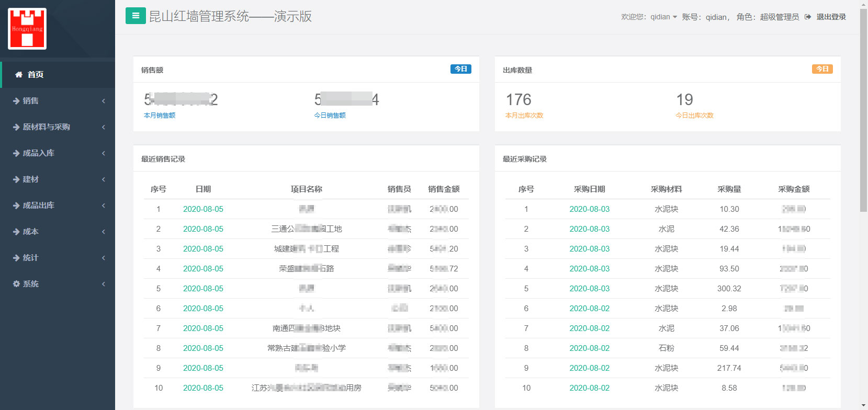
Task: Expand the 成品入库 sidebar chevron
Action: tap(104, 153)
